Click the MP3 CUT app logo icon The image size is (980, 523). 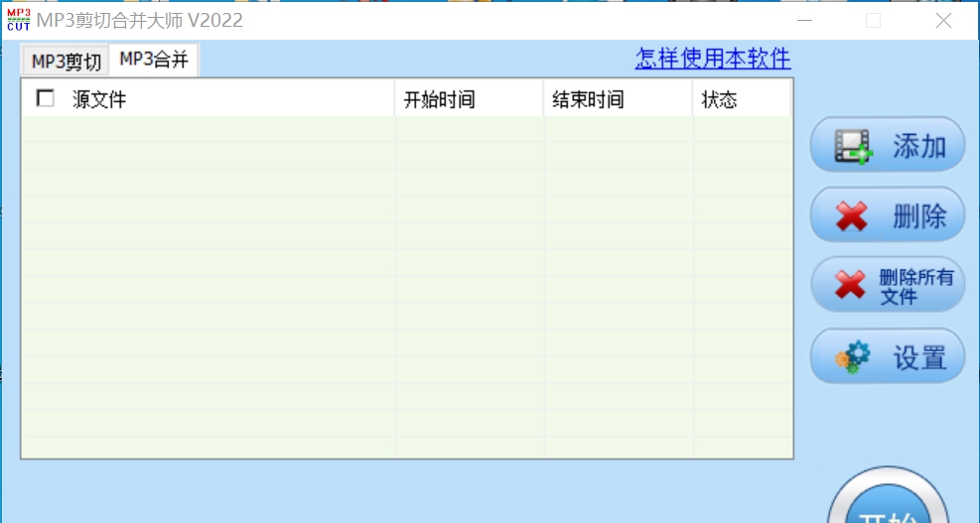point(18,20)
